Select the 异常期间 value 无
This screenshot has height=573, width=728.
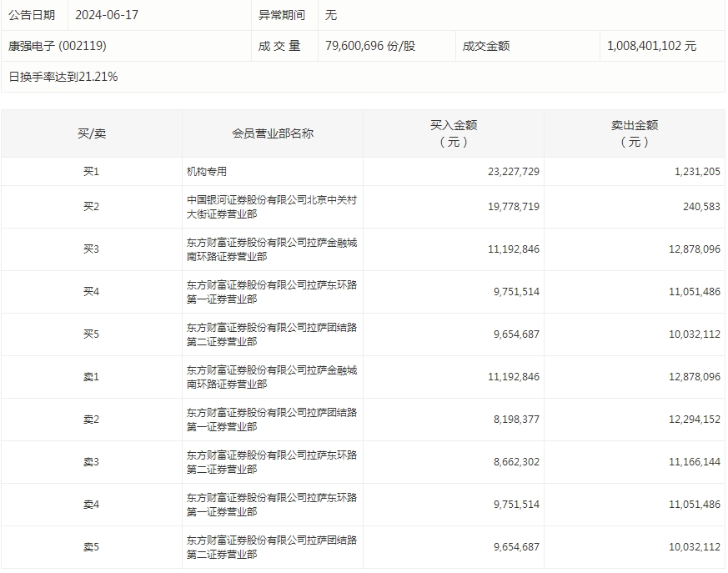tap(330, 15)
